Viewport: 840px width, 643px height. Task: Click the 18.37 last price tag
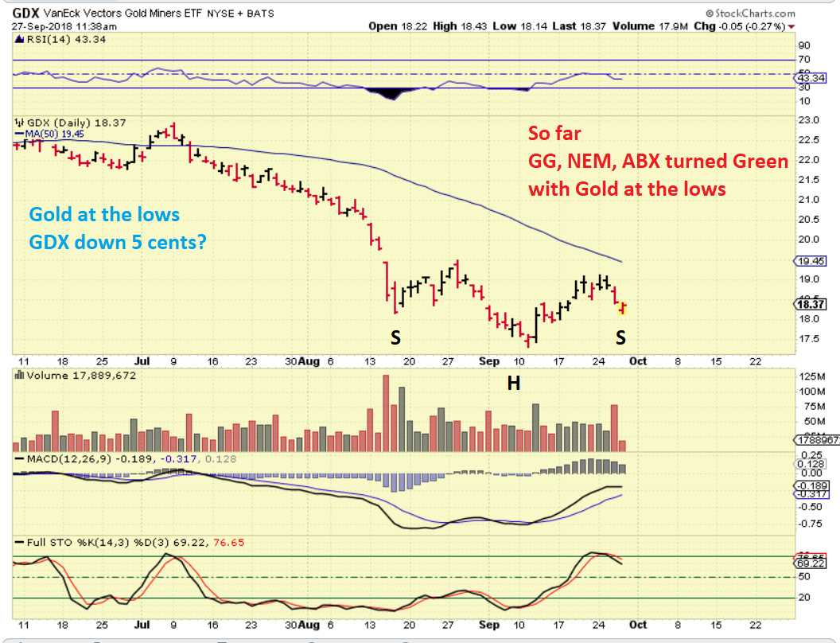pyautogui.click(x=811, y=304)
